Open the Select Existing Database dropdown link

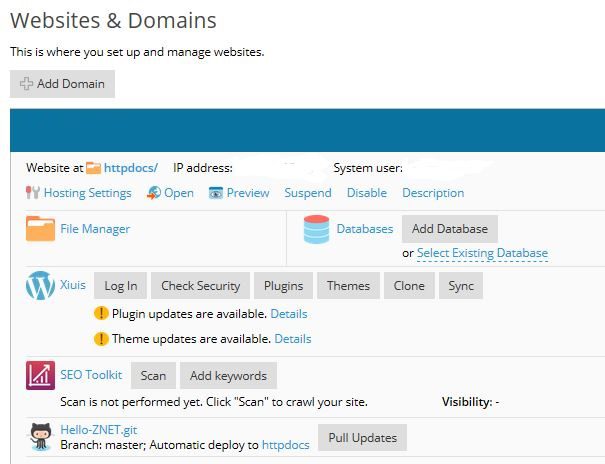pos(482,253)
